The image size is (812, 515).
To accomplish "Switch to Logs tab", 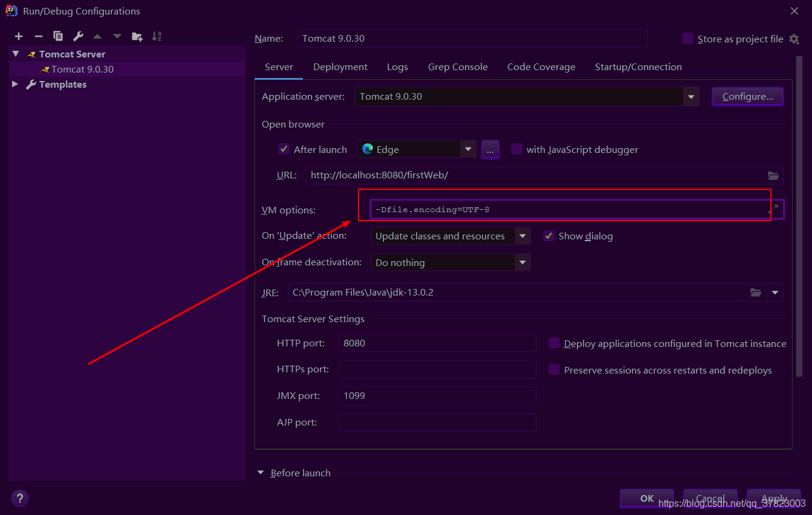I will point(397,67).
